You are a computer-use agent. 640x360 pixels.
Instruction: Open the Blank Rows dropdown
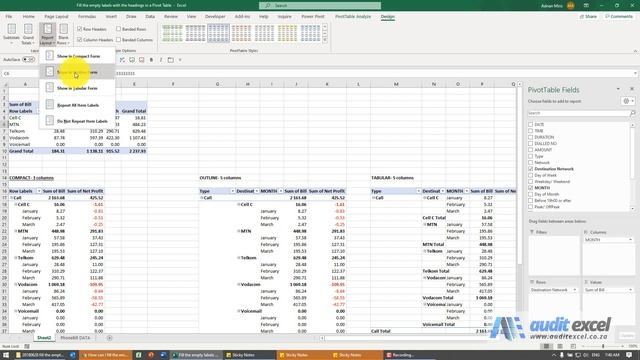pyautogui.click(x=63, y=34)
